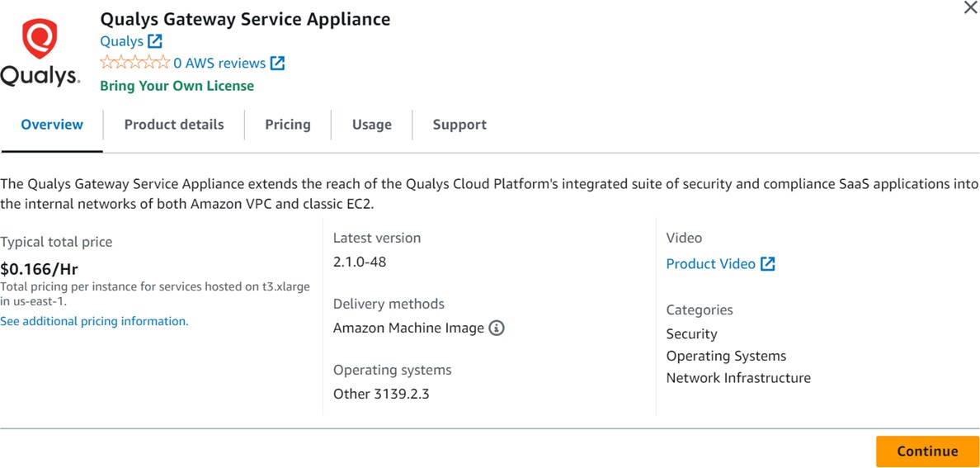
Task: Switch to the Overview tab
Action: click(52, 125)
